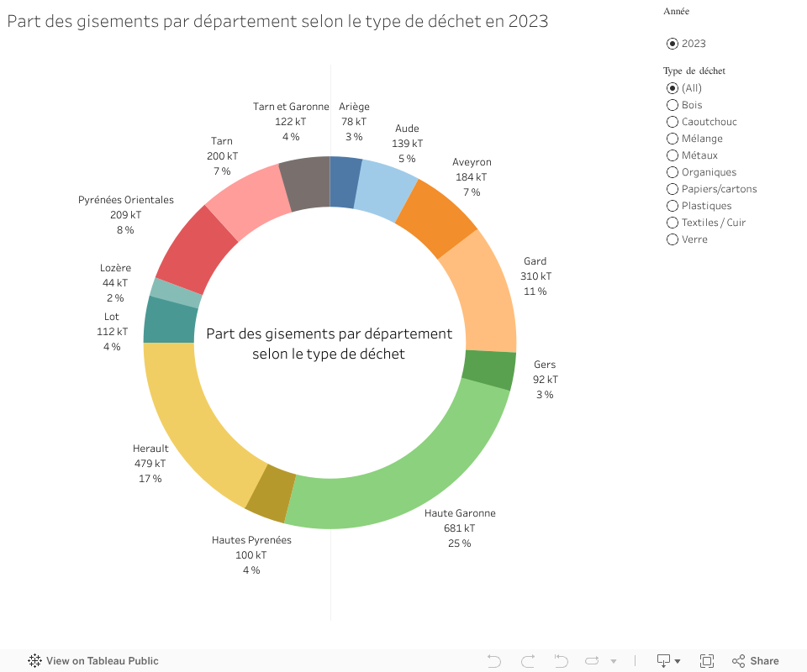Screen dimensions: 807x672
Task: Filter by Caoutchouc waste type
Action: (x=672, y=122)
